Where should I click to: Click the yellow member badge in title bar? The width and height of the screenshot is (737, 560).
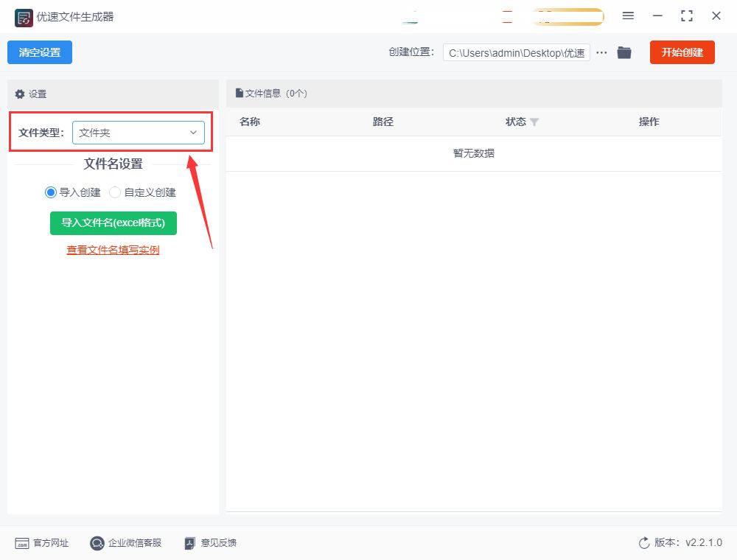point(567,17)
